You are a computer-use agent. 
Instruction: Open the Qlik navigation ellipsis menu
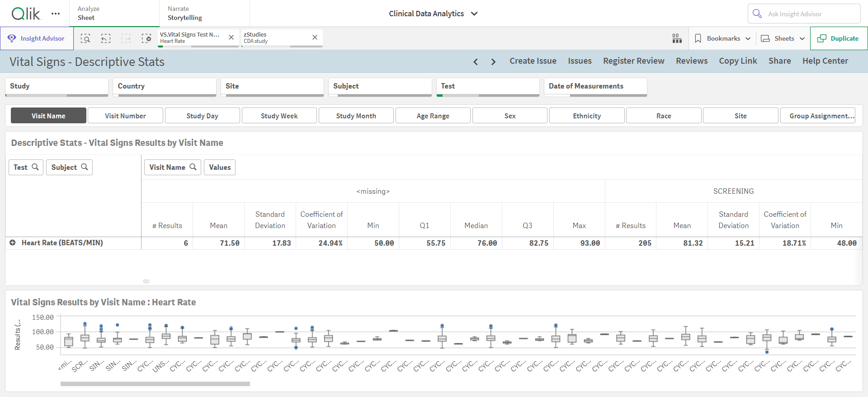click(x=56, y=14)
